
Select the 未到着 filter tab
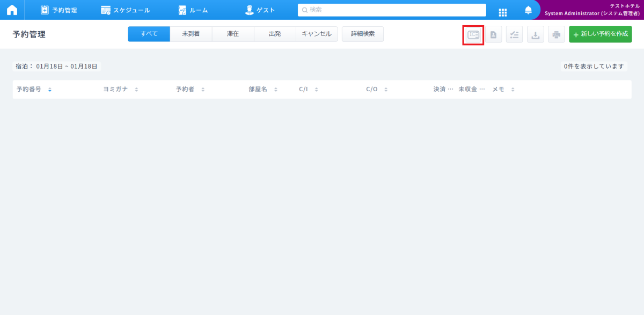pos(191,34)
